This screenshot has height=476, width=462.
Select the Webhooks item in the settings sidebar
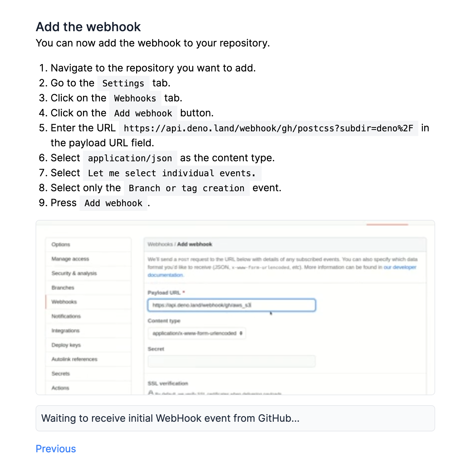pos(64,302)
